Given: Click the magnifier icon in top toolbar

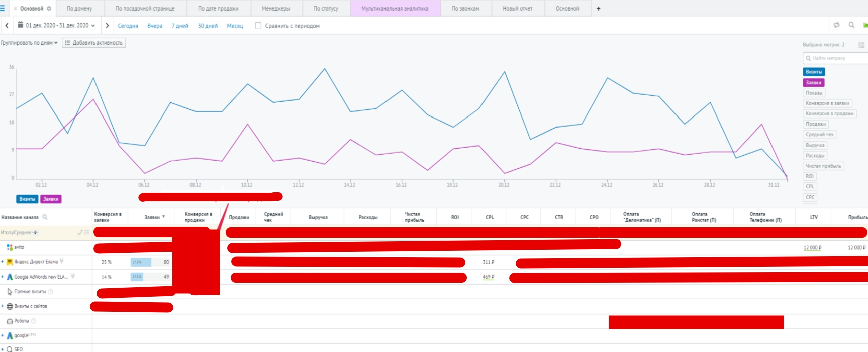Looking at the screenshot, I should [851, 25].
